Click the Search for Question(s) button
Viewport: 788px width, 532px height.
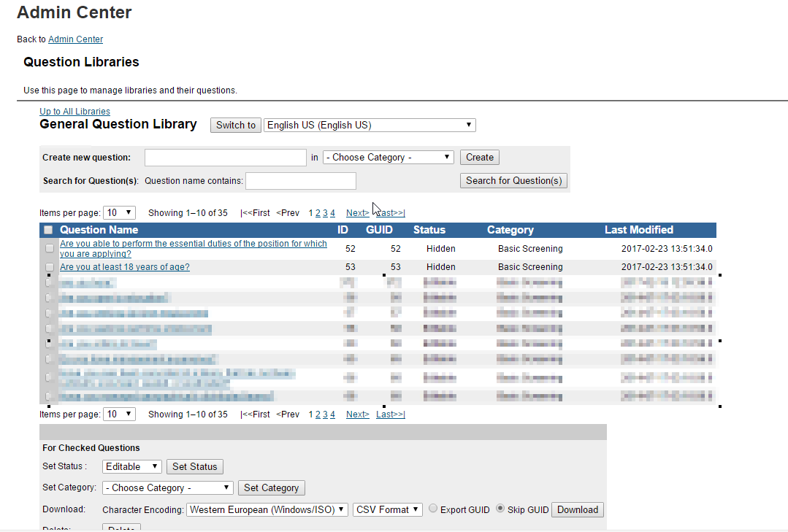pyautogui.click(x=513, y=181)
